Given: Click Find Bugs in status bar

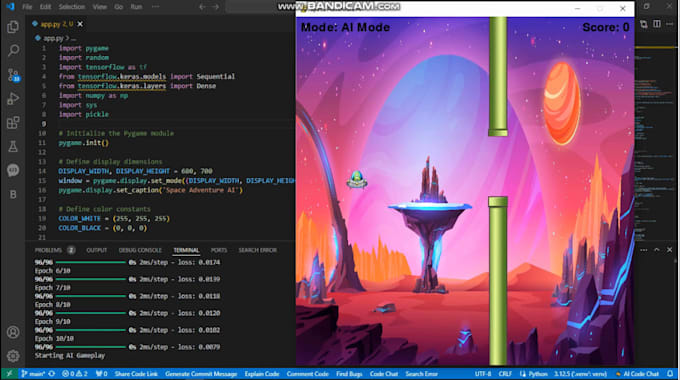Looking at the screenshot, I should [x=349, y=374].
